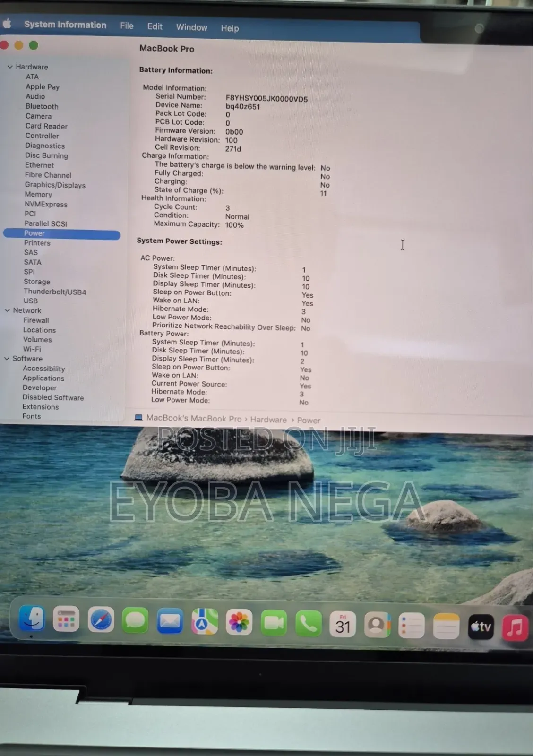533x756 pixels.
Task: Select Card Reader in the sidebar
Action: (x=46, y=126)
